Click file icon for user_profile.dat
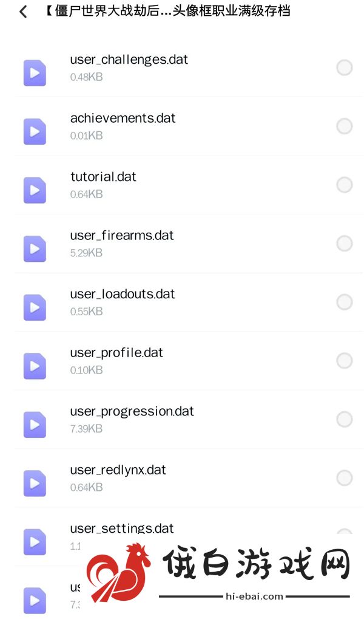Image resolution: width=364 pixels, height=619 pixels. [35, 366]
